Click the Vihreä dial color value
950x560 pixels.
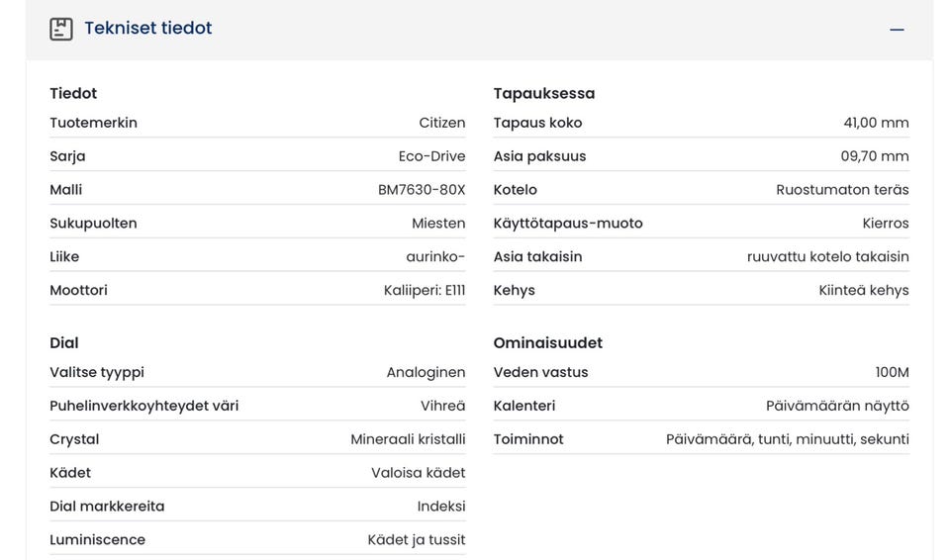(x=442, y=406)
